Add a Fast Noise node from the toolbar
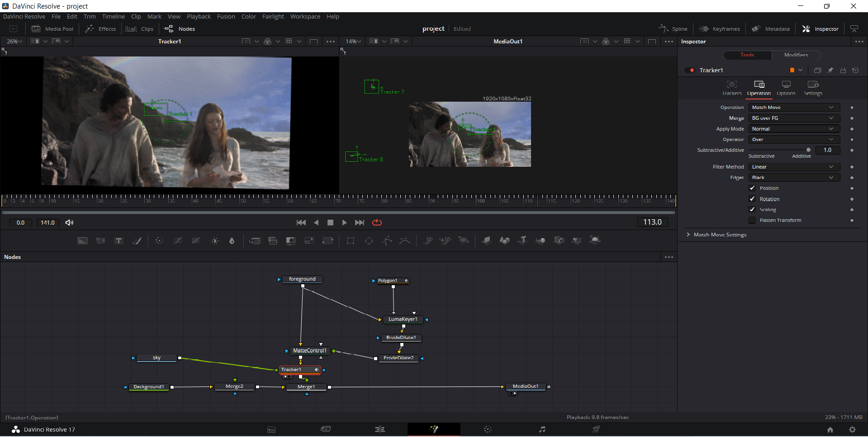Image resolution: width=868 pixels, height=437 pixels. point(100,240)
